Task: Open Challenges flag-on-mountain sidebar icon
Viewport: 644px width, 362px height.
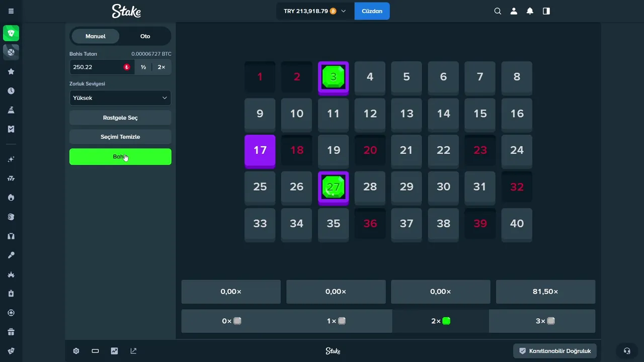Action: tap(11, 110)
